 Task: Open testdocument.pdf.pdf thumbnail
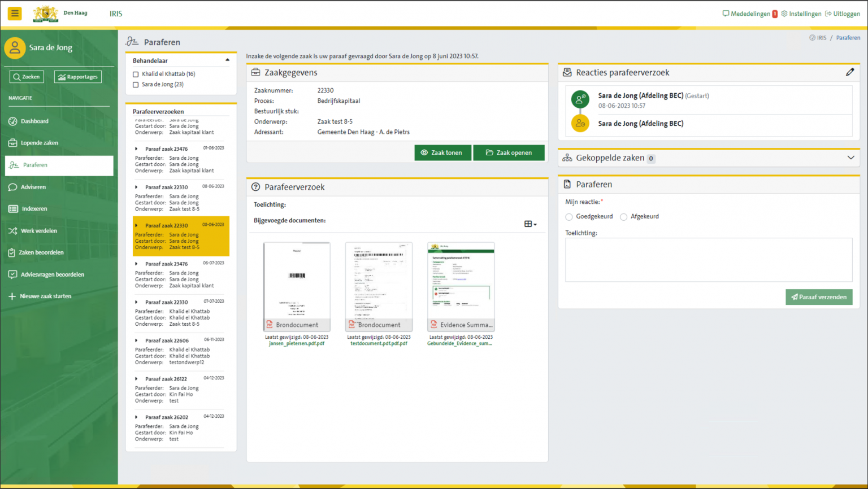(x=379, y=287)
